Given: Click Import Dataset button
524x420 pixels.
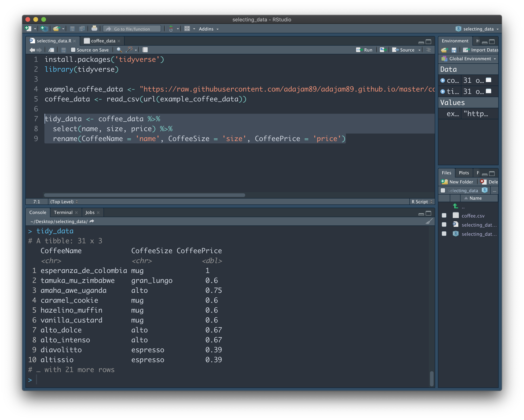Looking at the screenshot, I should (480, 50).
